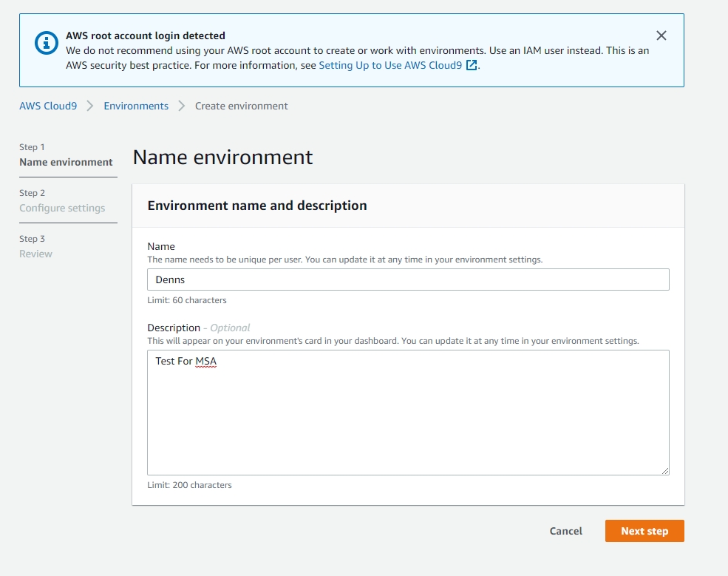Open the Setting Up to Use AWS Cloud9 link
Viewport: 728px width, 576px height.
pyautogui.click(x=390, y=65)
